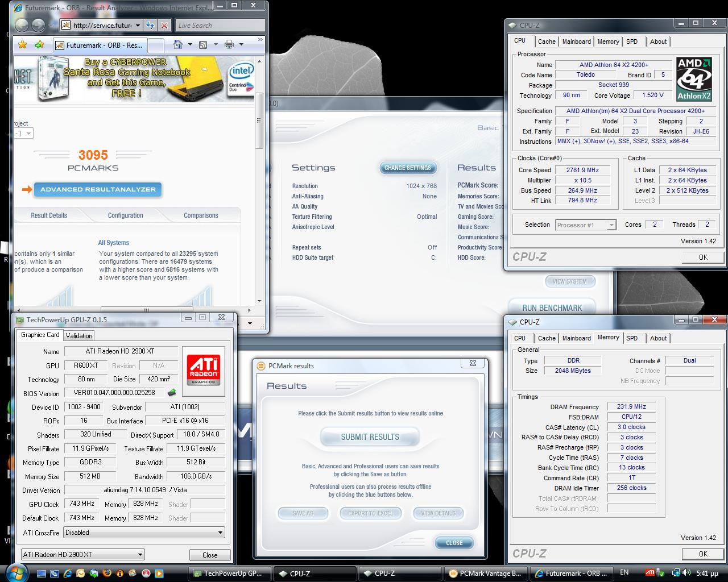Click the IE address bar URL

(x=102, y=26)
